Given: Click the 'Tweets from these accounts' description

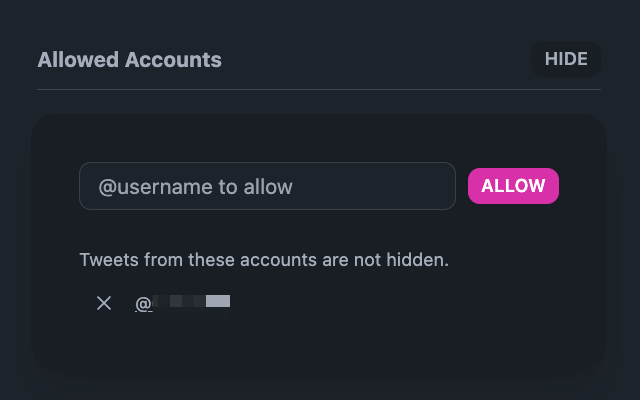Looking at the screenshot, I should point(264,260).
